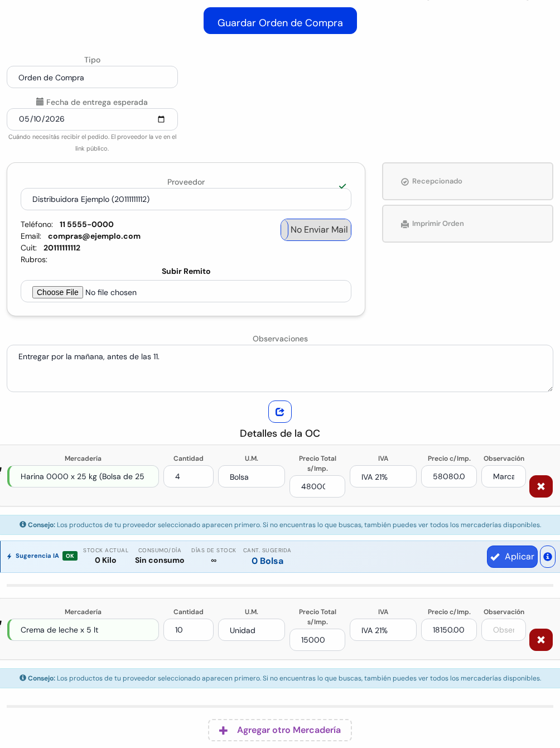The image size is (560, 748).
Task: Click the calendar icon beside Fecha de entrega label
Action: click(x=40, y=102)
